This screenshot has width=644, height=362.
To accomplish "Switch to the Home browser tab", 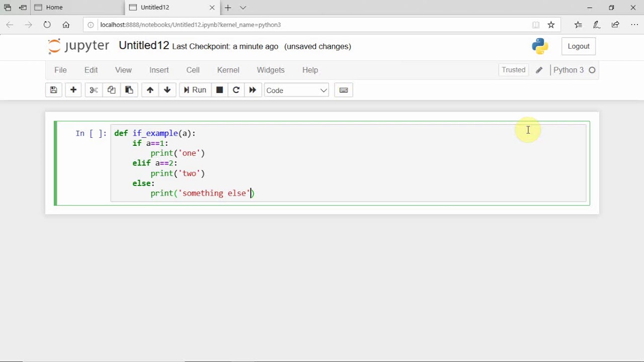I will 78,8.
